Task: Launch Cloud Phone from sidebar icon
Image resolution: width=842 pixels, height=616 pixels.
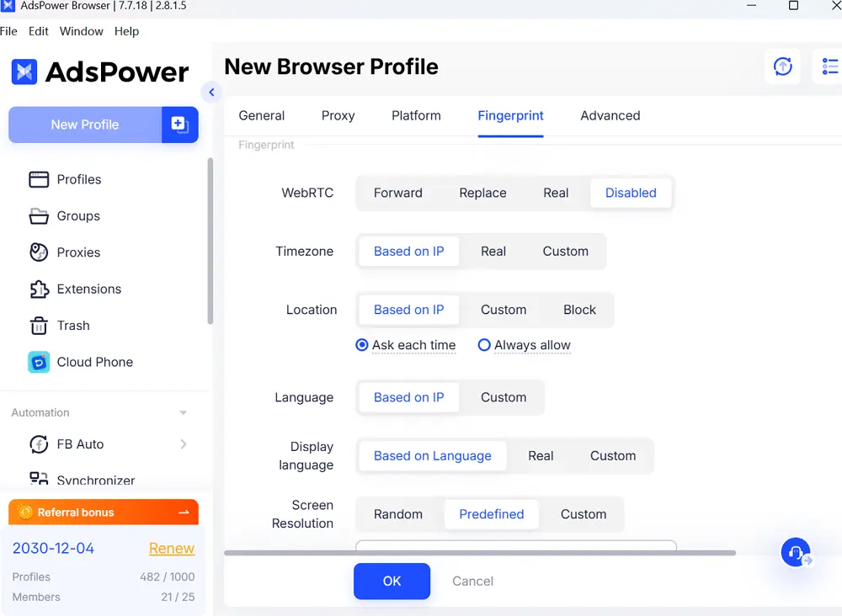Action: click(x=39, y=362)
